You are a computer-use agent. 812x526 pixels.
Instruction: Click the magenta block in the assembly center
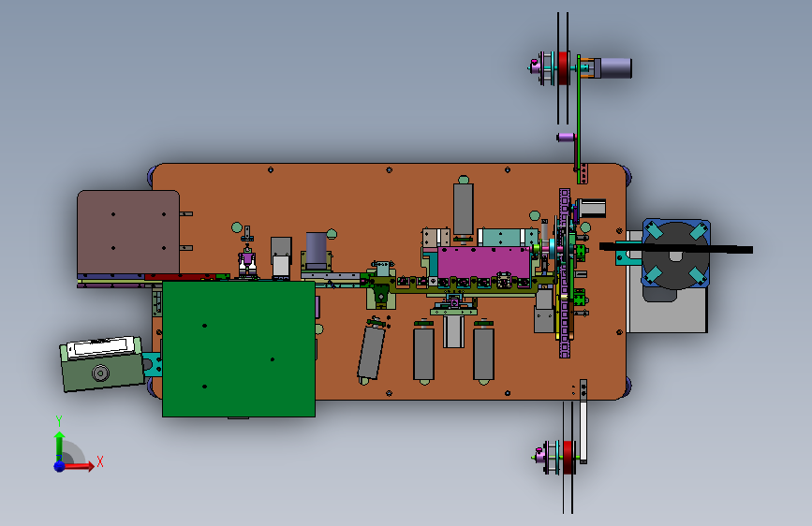pos(484,262)
